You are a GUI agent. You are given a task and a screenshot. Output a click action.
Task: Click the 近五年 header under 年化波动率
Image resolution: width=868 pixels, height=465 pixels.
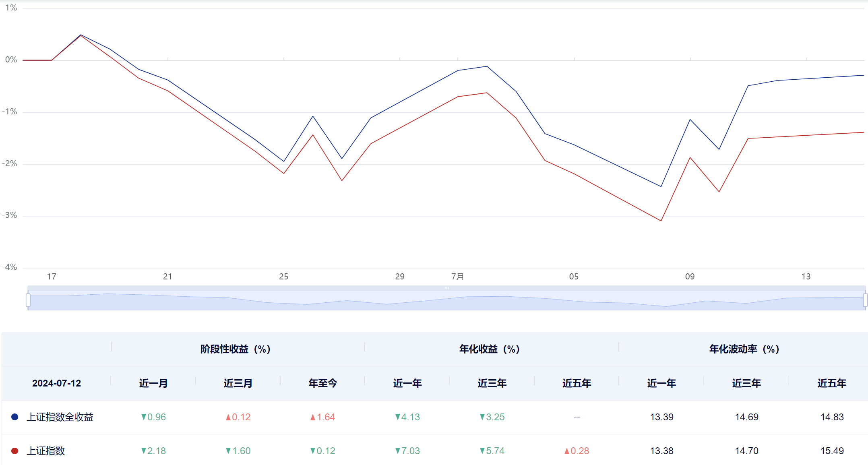pos(832,383)
